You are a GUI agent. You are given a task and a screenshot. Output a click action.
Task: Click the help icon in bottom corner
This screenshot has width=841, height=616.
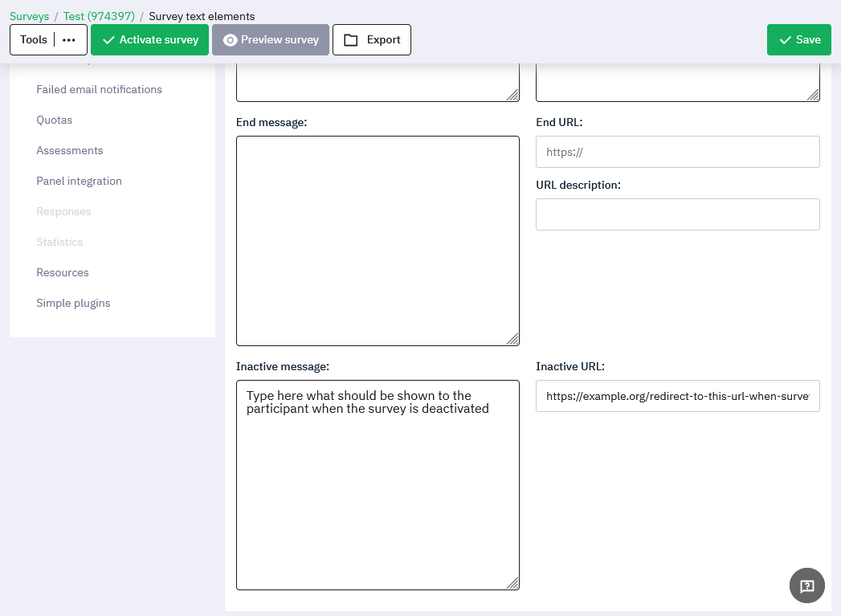pos(806,586)
